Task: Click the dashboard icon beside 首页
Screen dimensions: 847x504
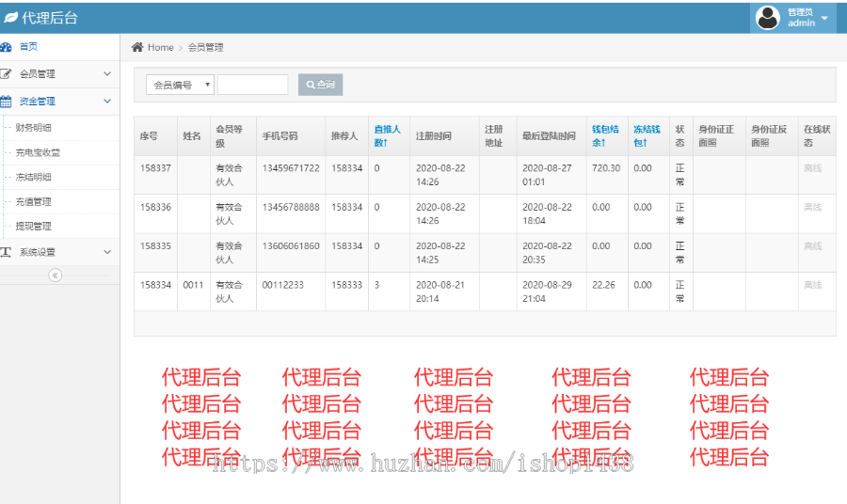Action: coord(7,47)
